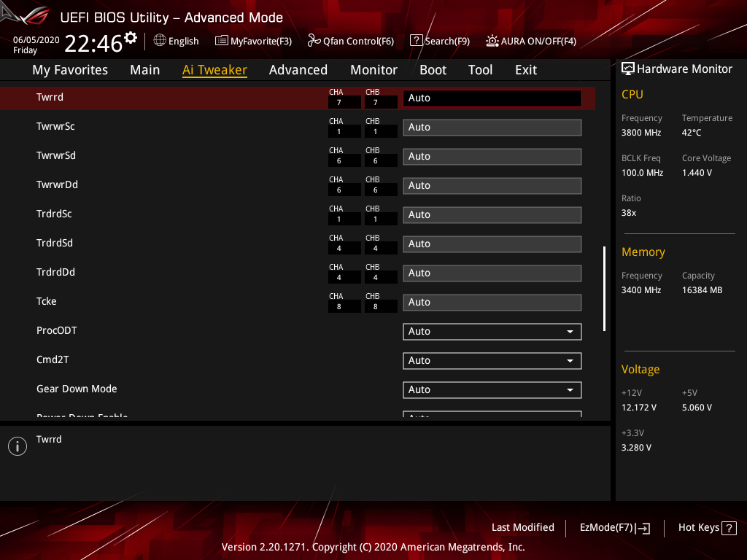747x560 pixels.
Task: Click the settings list scrollbar
Action: pyautogui.click(x=605, y=289)
